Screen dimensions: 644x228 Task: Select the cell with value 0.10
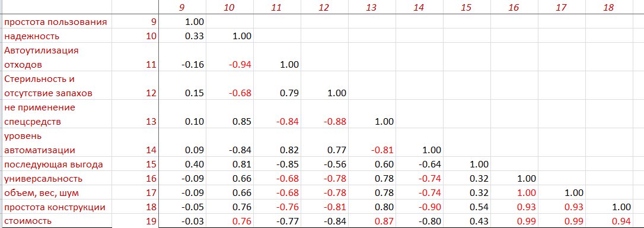(x=183, y=114)
